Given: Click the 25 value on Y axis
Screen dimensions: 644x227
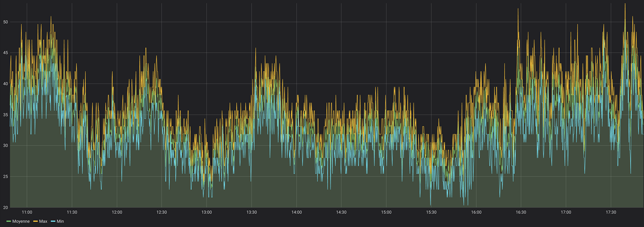Looking at the screenshot, I should pos(5,176).
